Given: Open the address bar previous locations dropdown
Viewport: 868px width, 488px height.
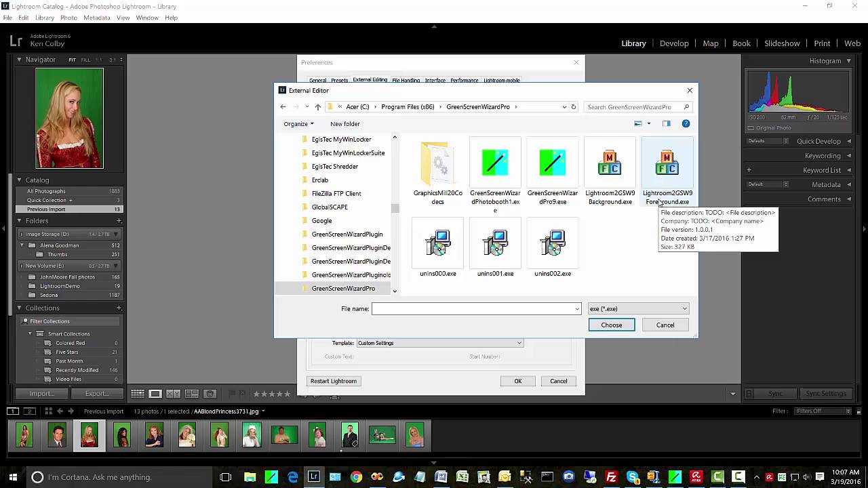Looking at the screenshot, I should (x=564, y=106).
